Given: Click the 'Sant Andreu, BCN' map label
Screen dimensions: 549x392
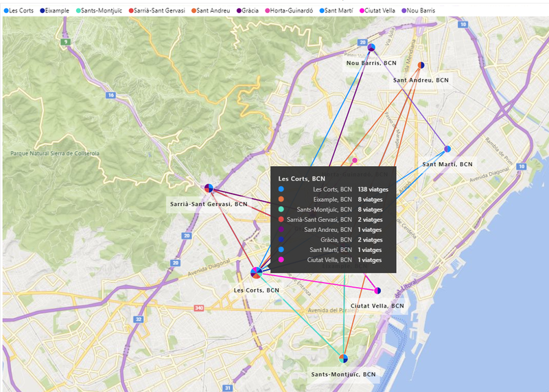Looking at the screenshot, I should (x=421, y=80).
